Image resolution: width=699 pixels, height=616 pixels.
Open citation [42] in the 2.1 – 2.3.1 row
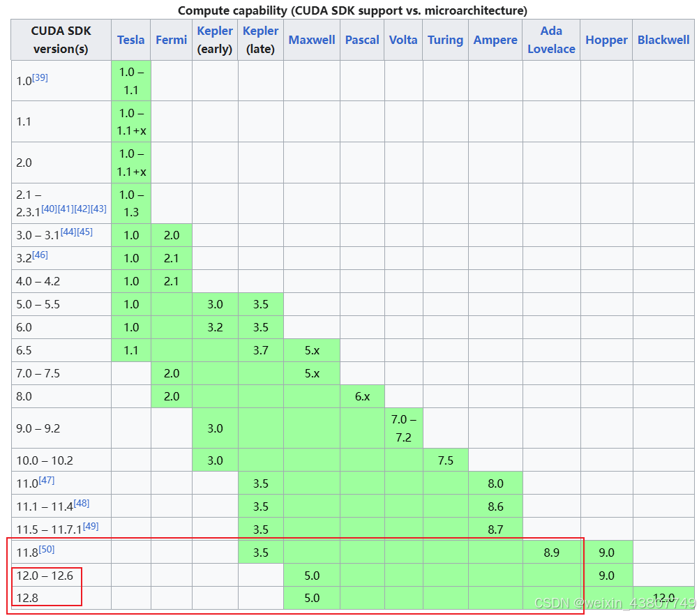click(x=82, y=209)
